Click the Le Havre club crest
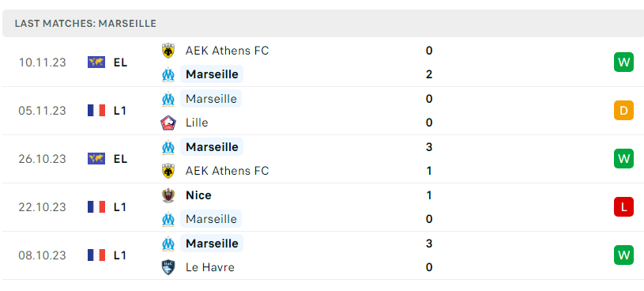 [168, 267]
